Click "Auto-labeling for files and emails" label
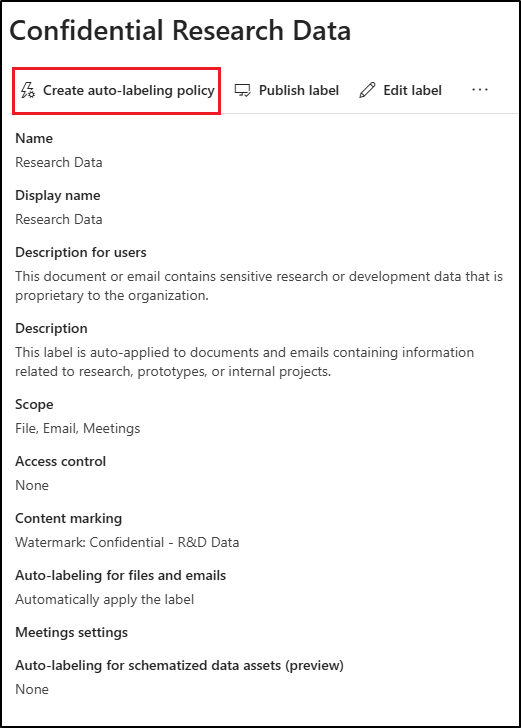Viewport: 521px width, 728px height. coord(121,576)
